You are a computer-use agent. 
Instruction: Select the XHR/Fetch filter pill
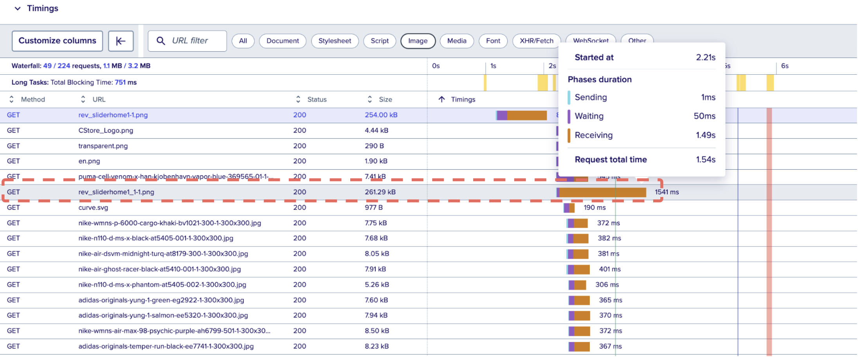point(536,41)
